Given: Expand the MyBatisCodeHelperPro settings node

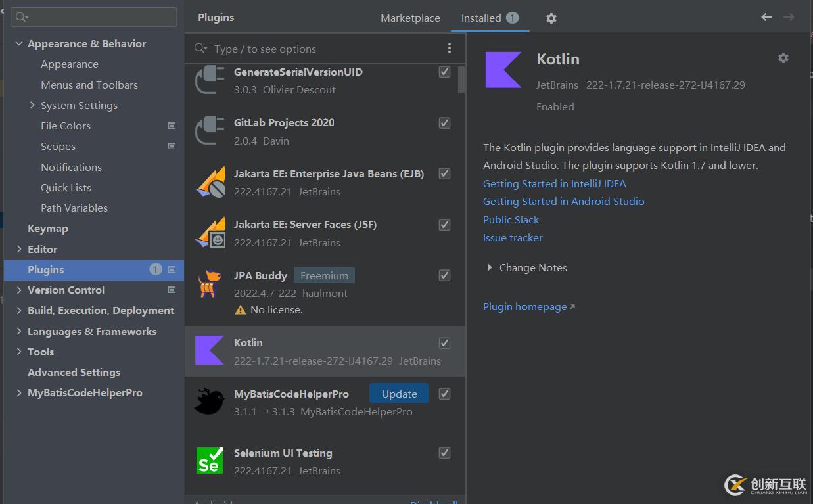Looking at the screenshot, I should click(x=18, y=392).
